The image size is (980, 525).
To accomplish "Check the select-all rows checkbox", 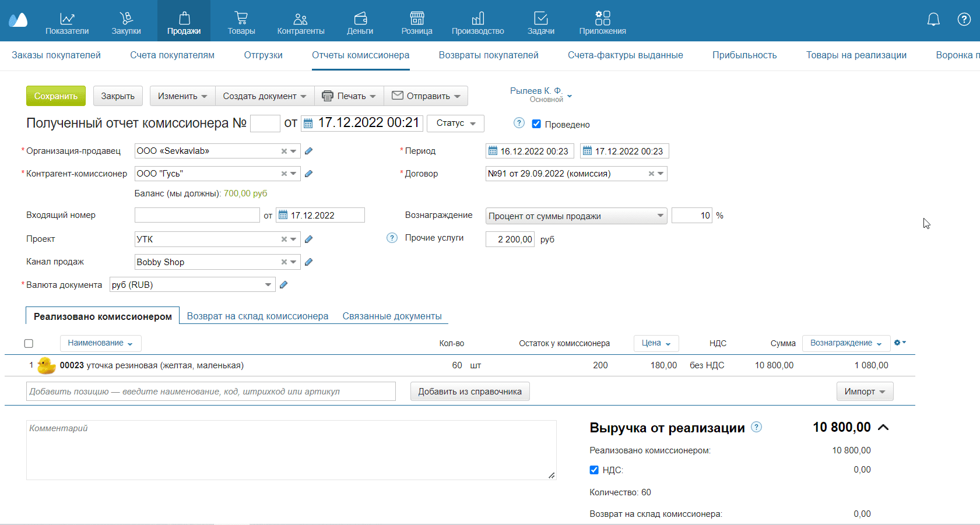I will (29, 343).
